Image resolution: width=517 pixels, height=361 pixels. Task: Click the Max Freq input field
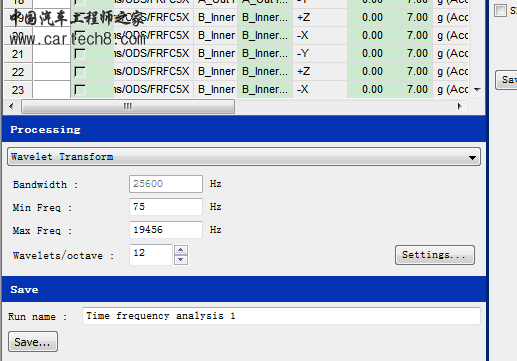pyautogui.click(x=166, y=230)
